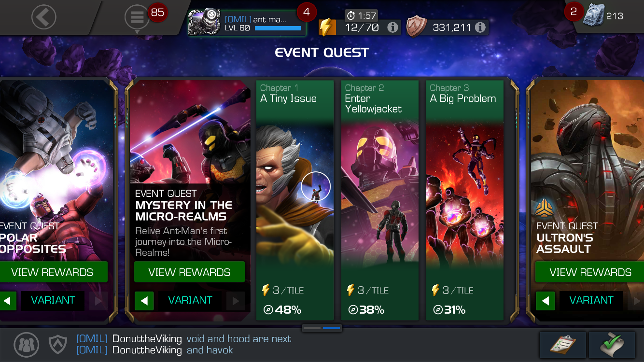Open the crystal stash showing 213
644x362 pixels.
point(593,16)
